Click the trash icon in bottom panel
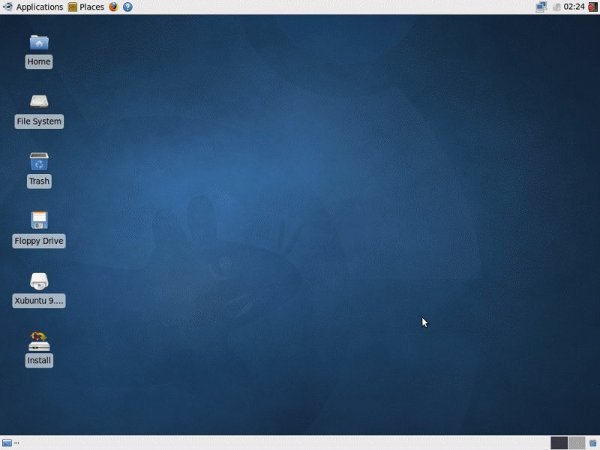This screenshot has height=450, width=600. [x=593, y=443]
